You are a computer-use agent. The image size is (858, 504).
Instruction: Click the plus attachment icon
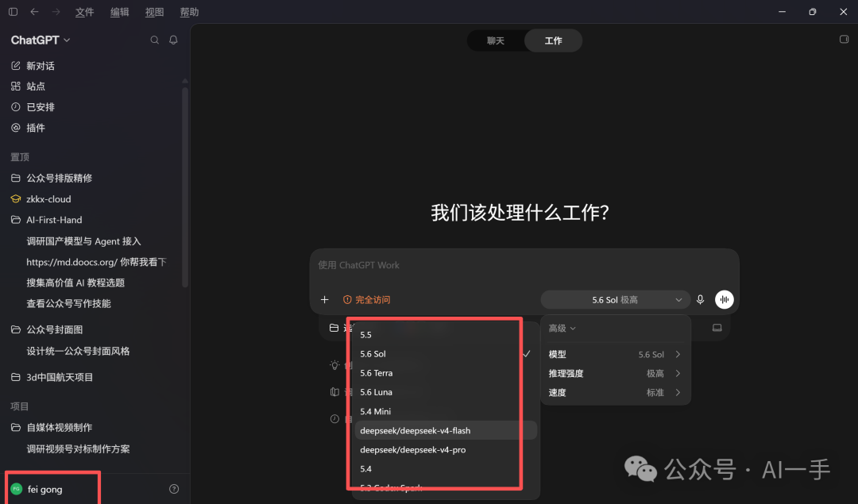point(324,299)
